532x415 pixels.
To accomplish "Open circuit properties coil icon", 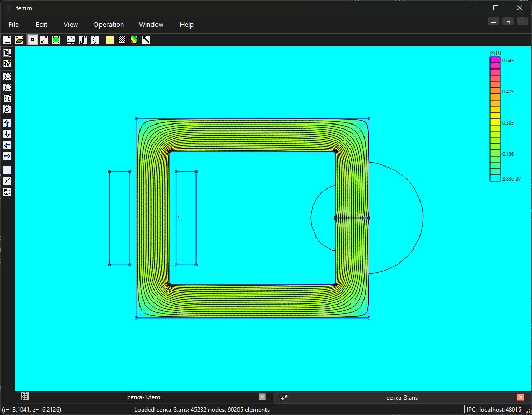I will pos(95,40).
